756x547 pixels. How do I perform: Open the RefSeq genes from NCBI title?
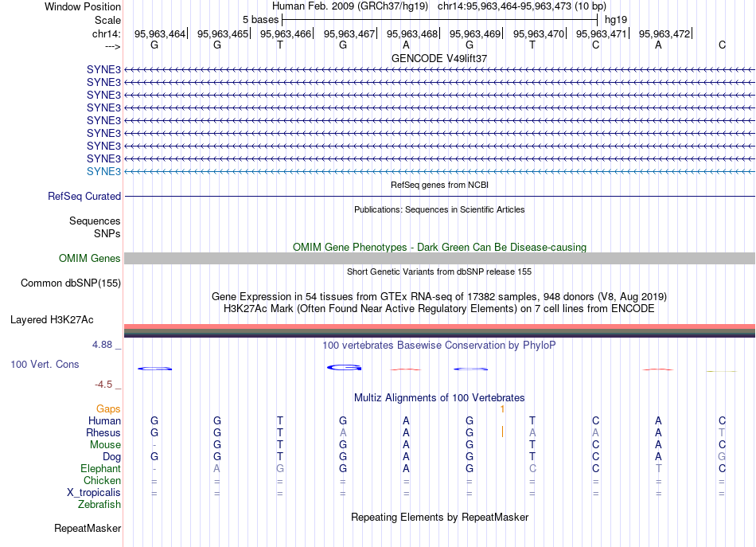click(439, 185)
